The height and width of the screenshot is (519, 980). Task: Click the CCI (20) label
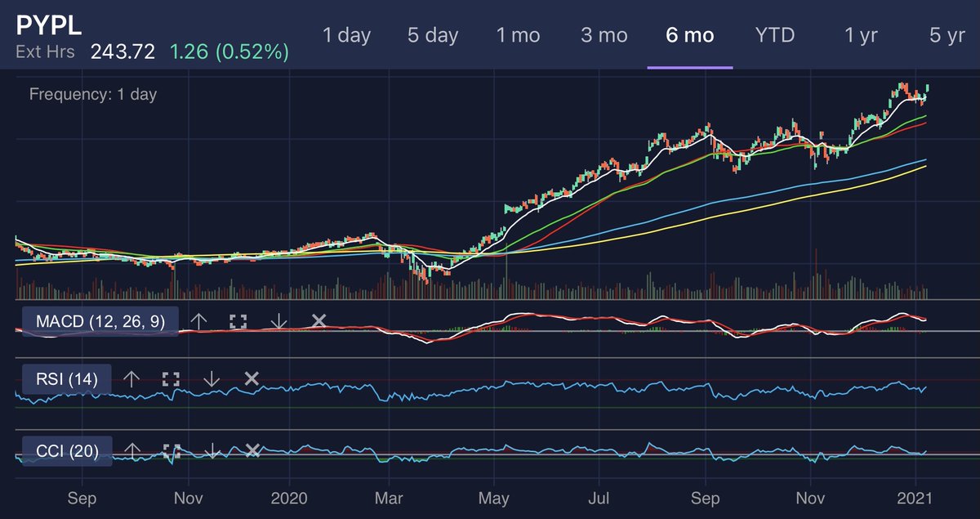65,450
